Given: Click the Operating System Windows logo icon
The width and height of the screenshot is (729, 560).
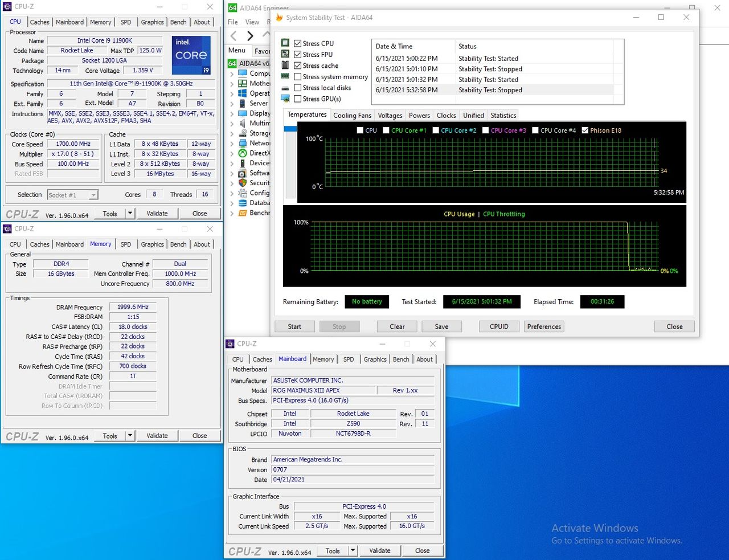Looking at the screenshot, I should click(243, 93).
